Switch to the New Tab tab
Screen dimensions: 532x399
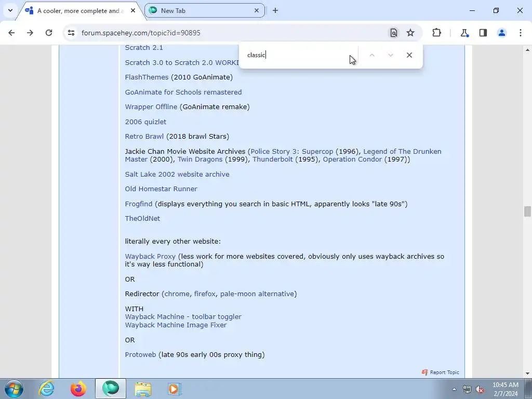[205, 10]
